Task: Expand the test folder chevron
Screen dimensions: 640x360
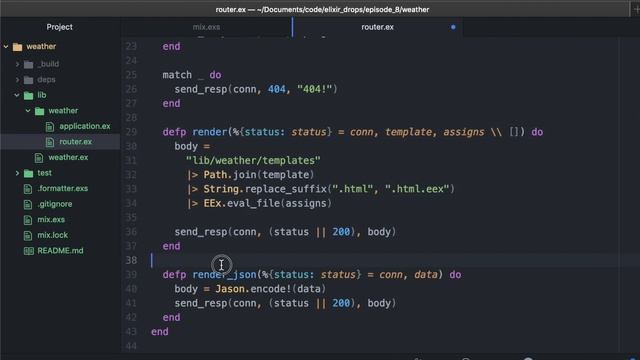Action: tap(17, 173)
